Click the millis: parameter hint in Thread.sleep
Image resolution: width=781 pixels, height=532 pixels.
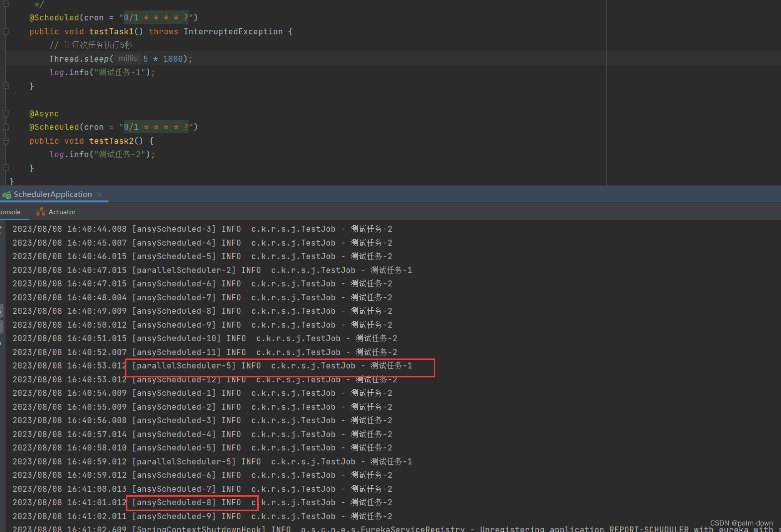(x=128, y=58)
